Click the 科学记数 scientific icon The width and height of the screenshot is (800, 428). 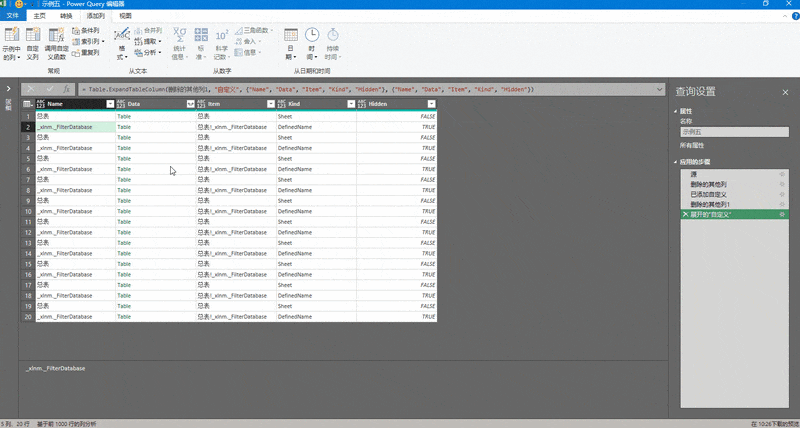[222, 46]
